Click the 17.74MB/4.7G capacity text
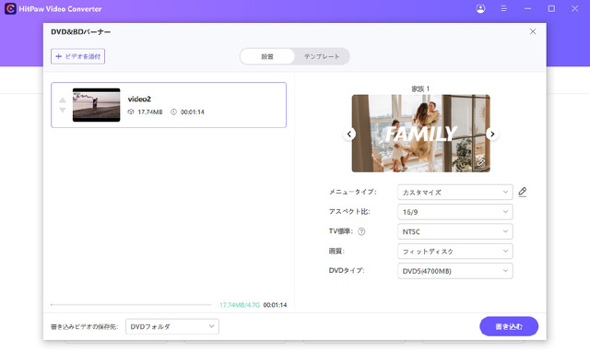 pyautogui.click(x=240, y=305)
